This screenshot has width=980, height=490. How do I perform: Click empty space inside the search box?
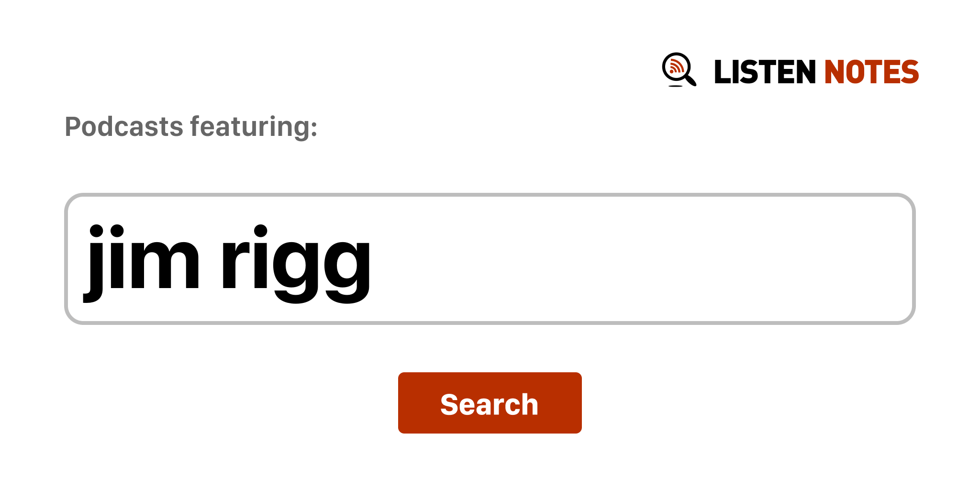[x=641, y=259]
